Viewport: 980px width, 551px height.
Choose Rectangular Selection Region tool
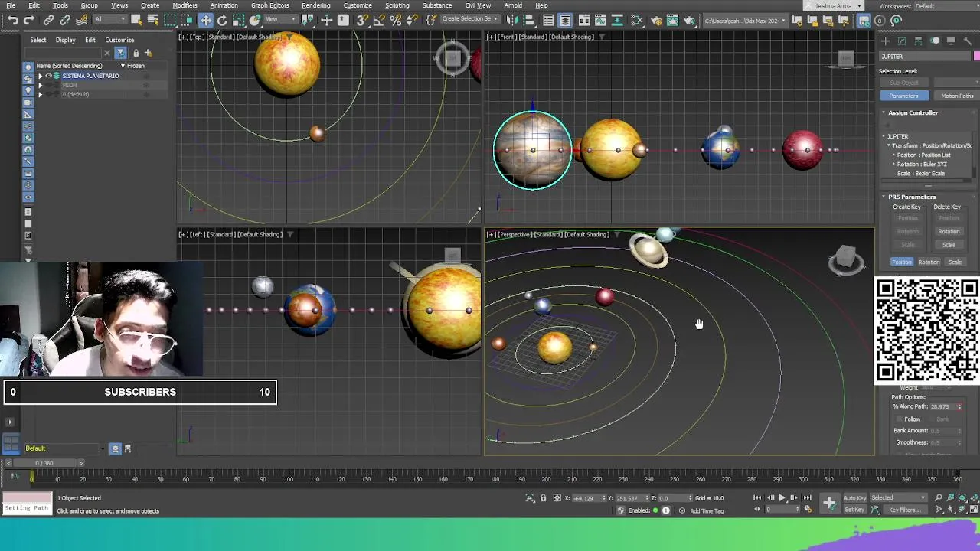tap(170, 20)
